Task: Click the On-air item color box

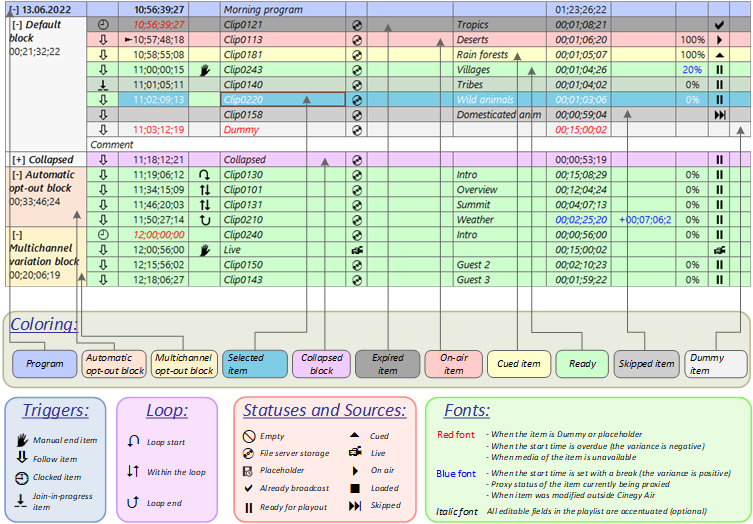Action: click(453, 364)
